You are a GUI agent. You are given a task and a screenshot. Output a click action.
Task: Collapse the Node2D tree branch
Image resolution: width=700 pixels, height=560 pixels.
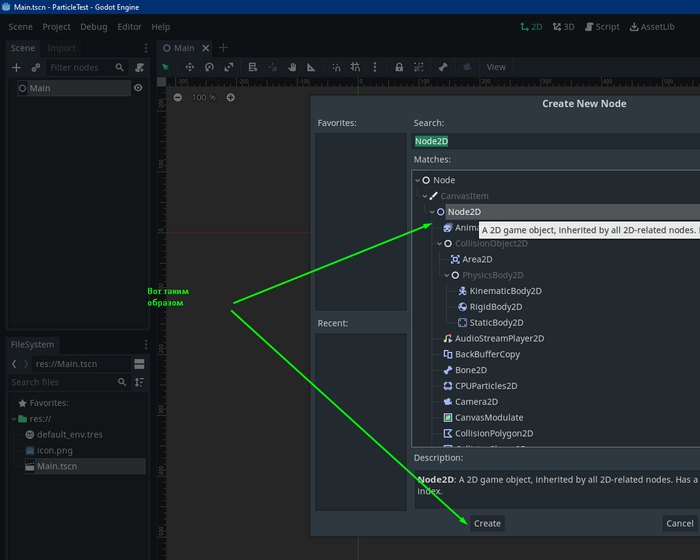click(432, 212)
